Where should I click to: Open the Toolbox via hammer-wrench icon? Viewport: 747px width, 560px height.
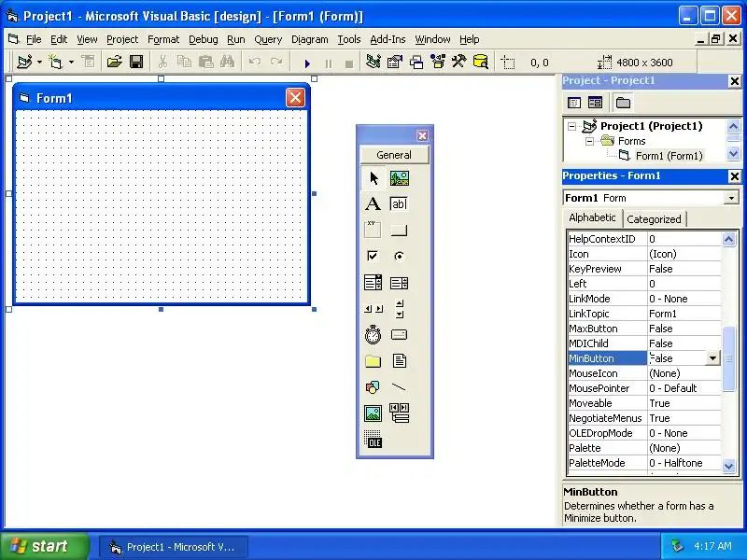click(458, 62)
